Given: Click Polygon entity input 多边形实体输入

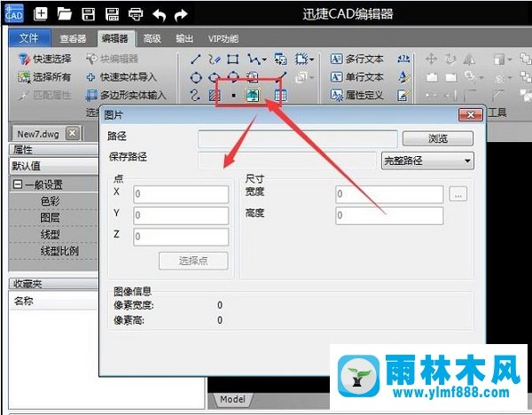Looking at the screenshot, I should coord(126,95).
